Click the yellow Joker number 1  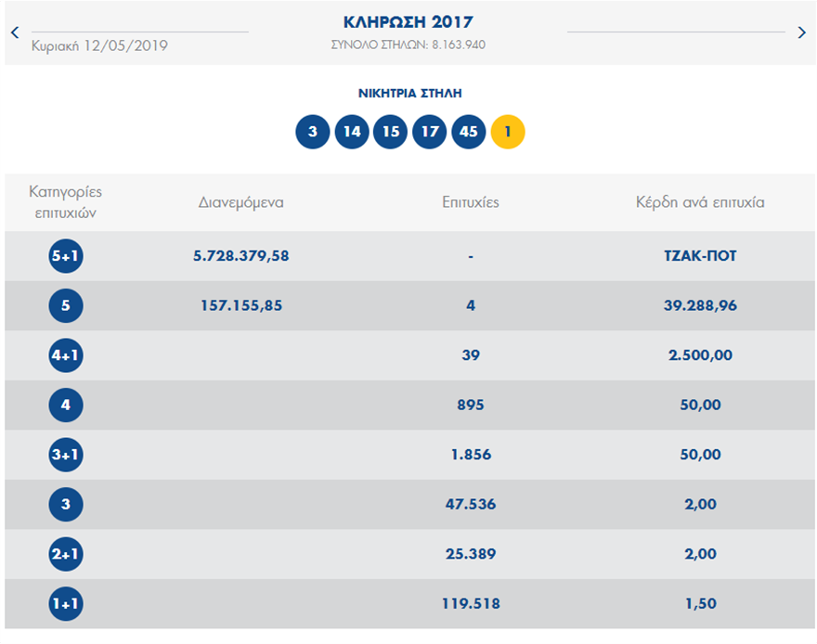pyautogui.click(x=507, y=132)
